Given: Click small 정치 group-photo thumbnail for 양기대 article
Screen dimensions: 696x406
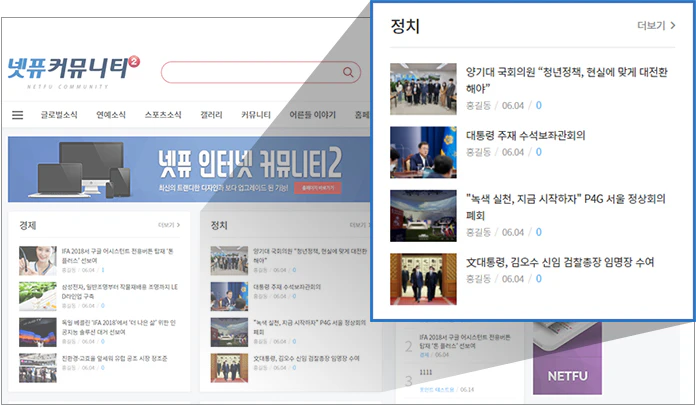Looking at the screenshot, I should pos(229,261).
